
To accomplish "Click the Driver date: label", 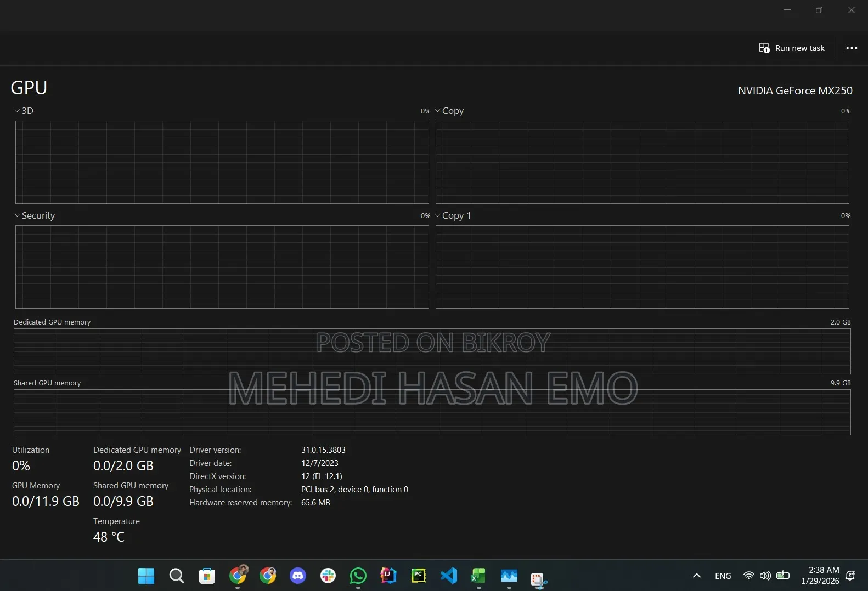I will (x=211, y=463).
